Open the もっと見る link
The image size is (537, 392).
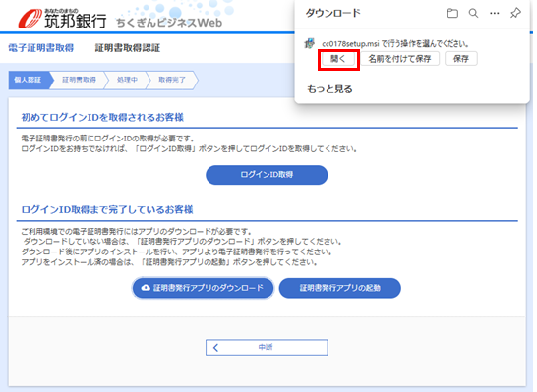point(329,89)
